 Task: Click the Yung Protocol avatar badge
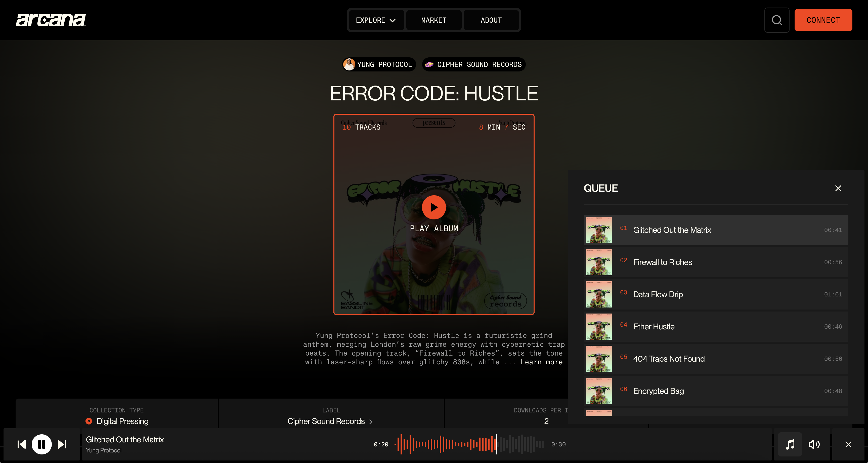pos(350,64)
